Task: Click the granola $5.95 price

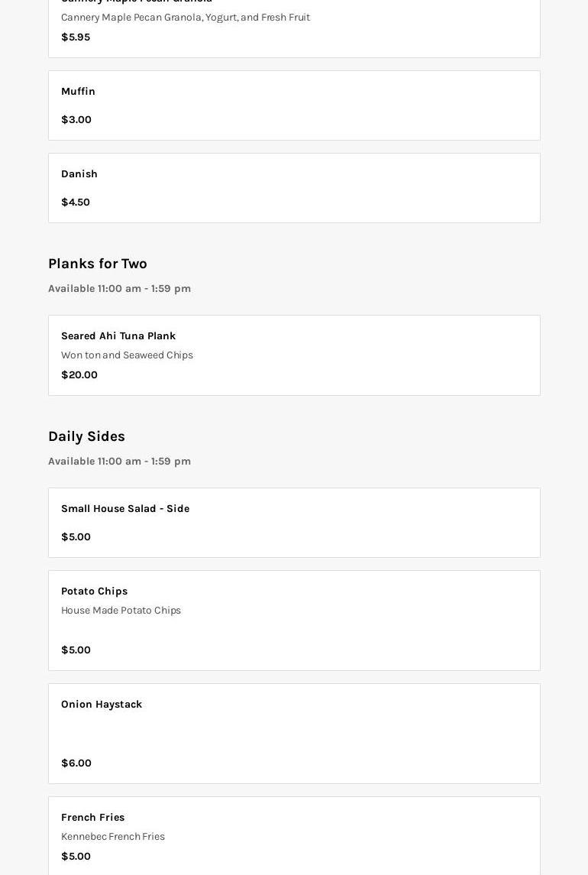Action: point(76,37)
